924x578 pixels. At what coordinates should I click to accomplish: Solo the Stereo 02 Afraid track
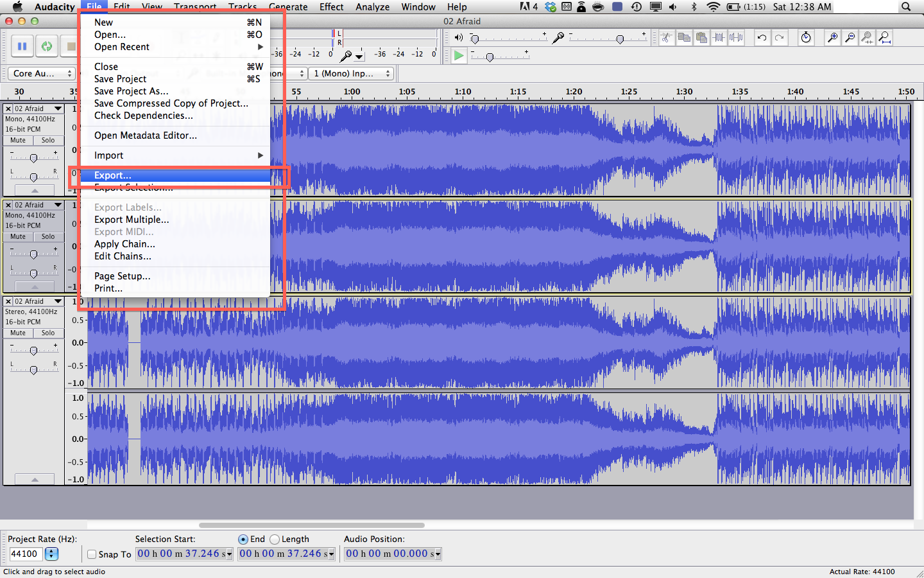pos(48,333)
